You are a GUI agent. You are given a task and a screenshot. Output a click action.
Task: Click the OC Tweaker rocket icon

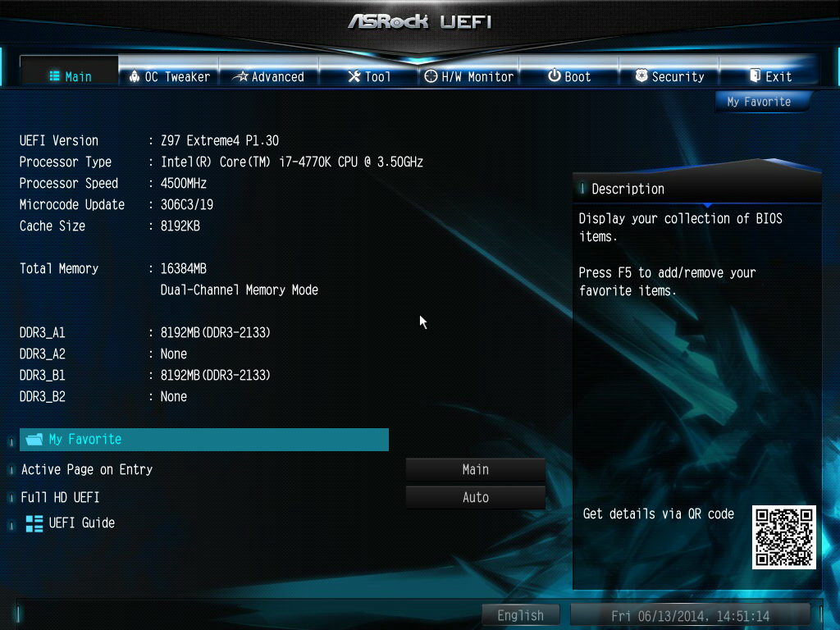135,76
